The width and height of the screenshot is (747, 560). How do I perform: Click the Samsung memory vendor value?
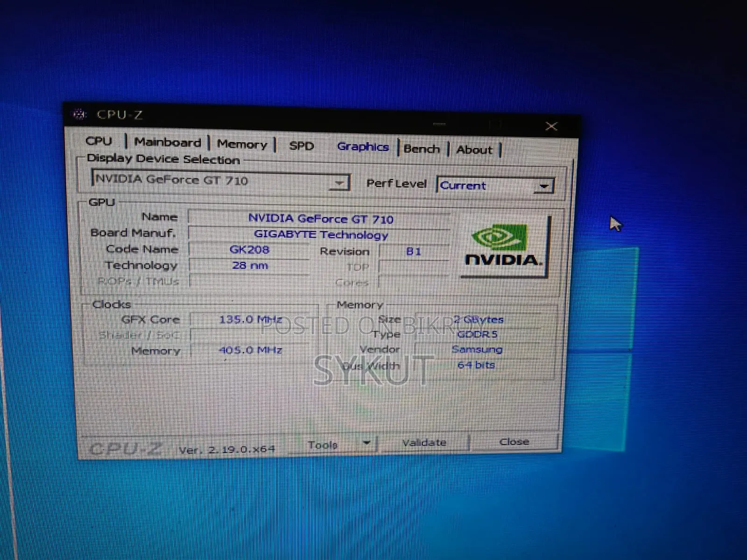(477, 350)
